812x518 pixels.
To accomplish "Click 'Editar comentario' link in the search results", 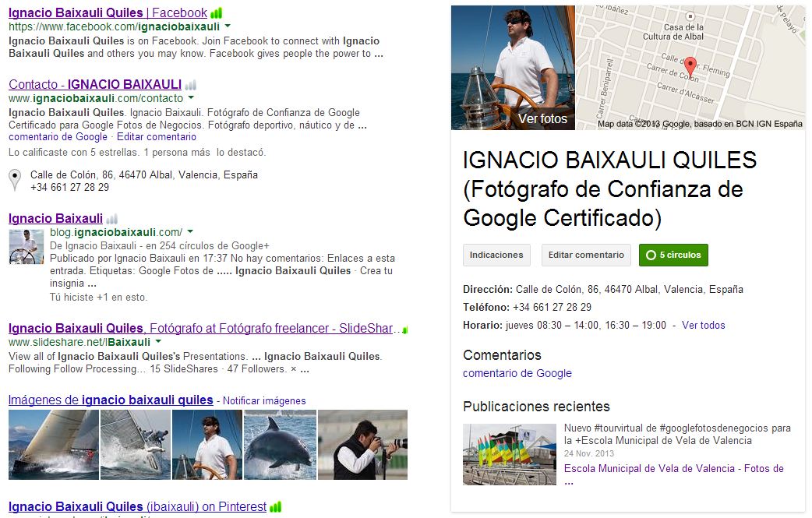I will coord(157,136).
